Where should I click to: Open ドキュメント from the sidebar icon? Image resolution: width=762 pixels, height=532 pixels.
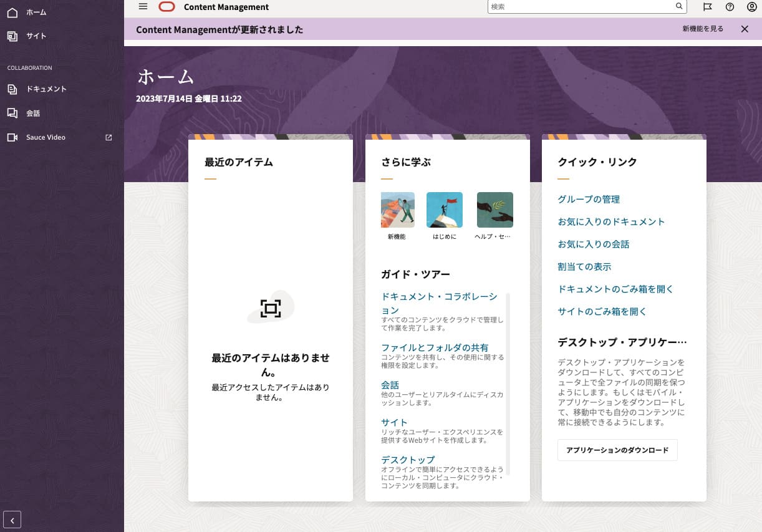(x=12, y=89)
